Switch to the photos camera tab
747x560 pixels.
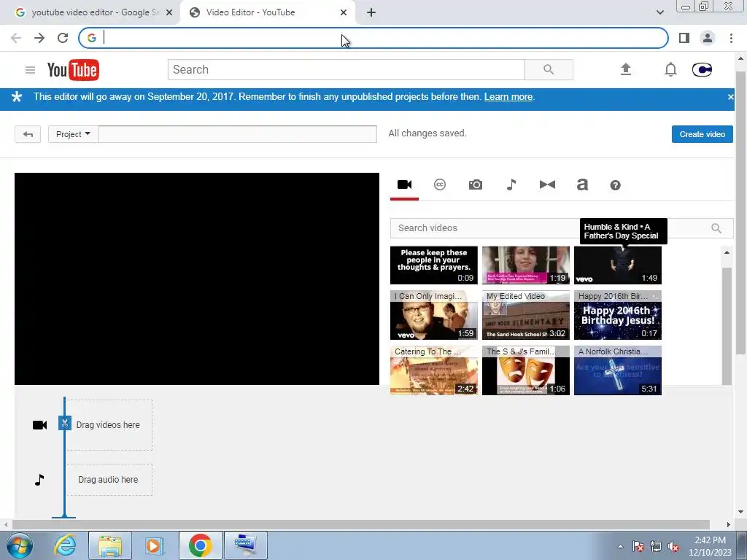pyautogui.click(x=476, y=184)
